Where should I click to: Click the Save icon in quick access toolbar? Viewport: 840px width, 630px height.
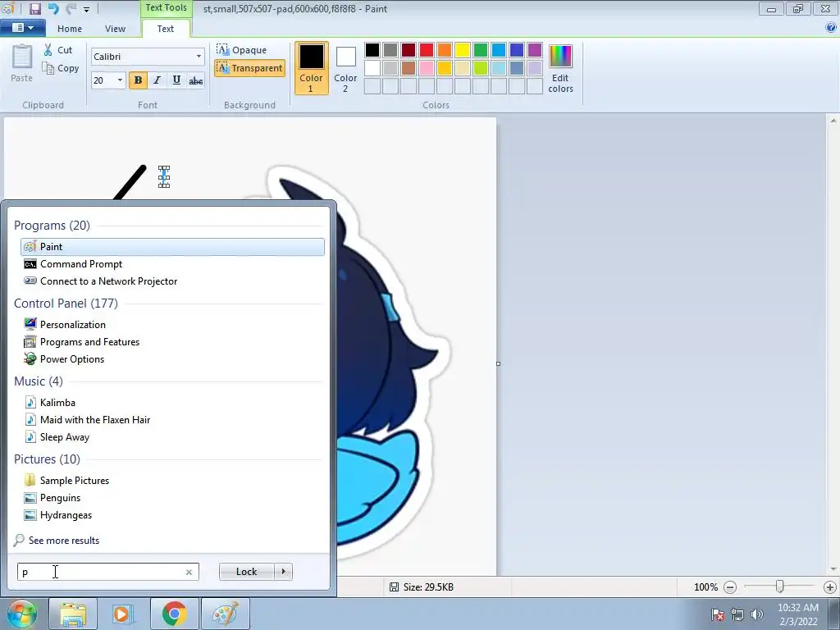(x=34, y=8)
